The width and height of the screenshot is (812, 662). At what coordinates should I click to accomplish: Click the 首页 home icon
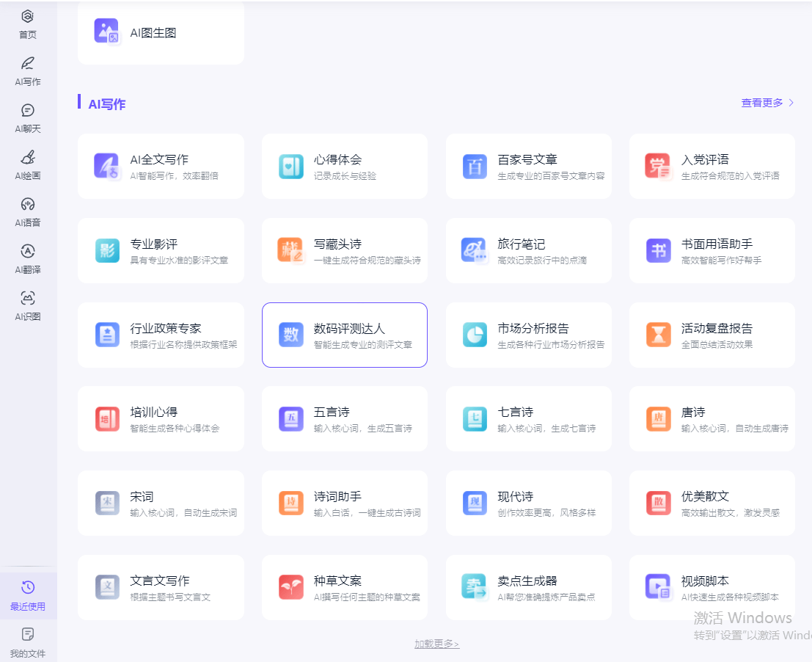click(28, 17)
